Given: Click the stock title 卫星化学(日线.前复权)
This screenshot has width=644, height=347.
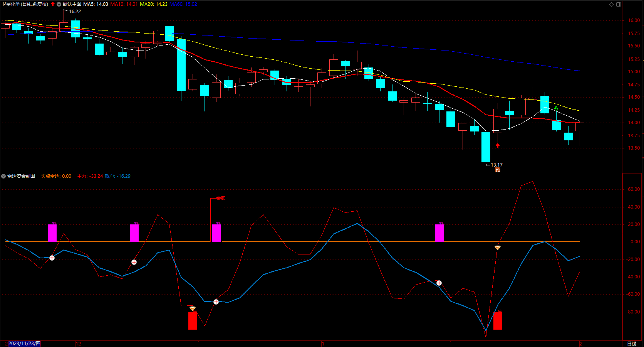Looking at the screenshot, I should coord(25,4).
